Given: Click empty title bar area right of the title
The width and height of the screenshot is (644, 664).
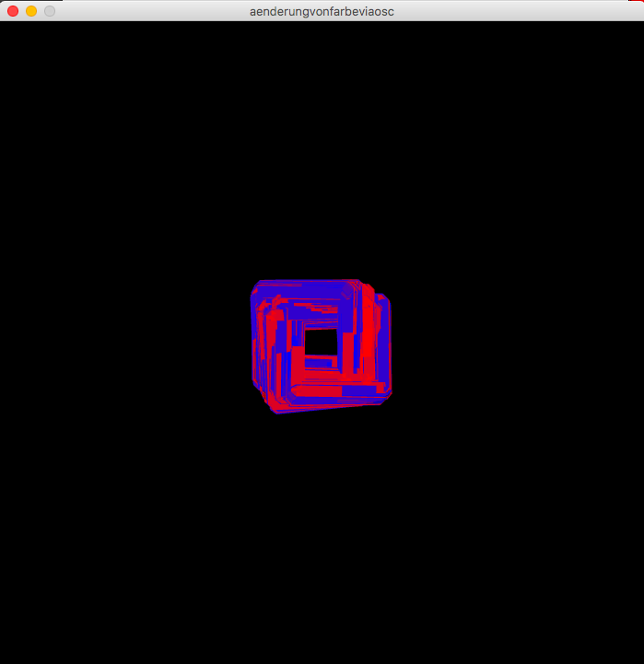Looking at the screenshot, I should (x=516, y=11).
